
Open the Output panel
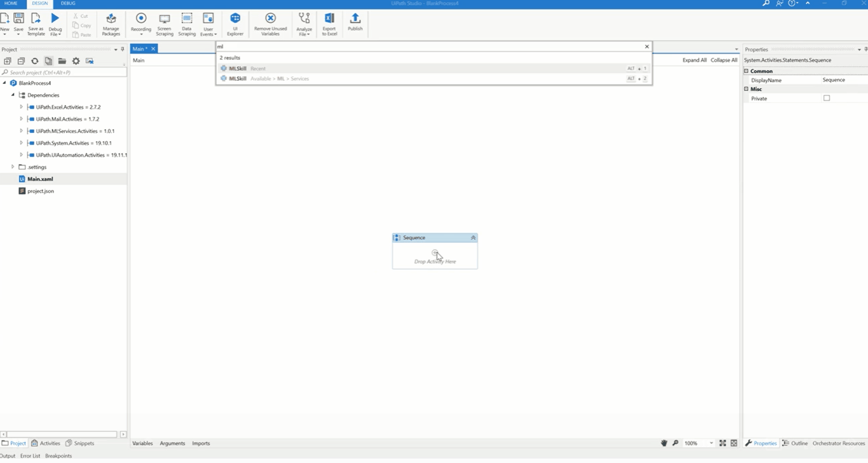click(8, 456)
